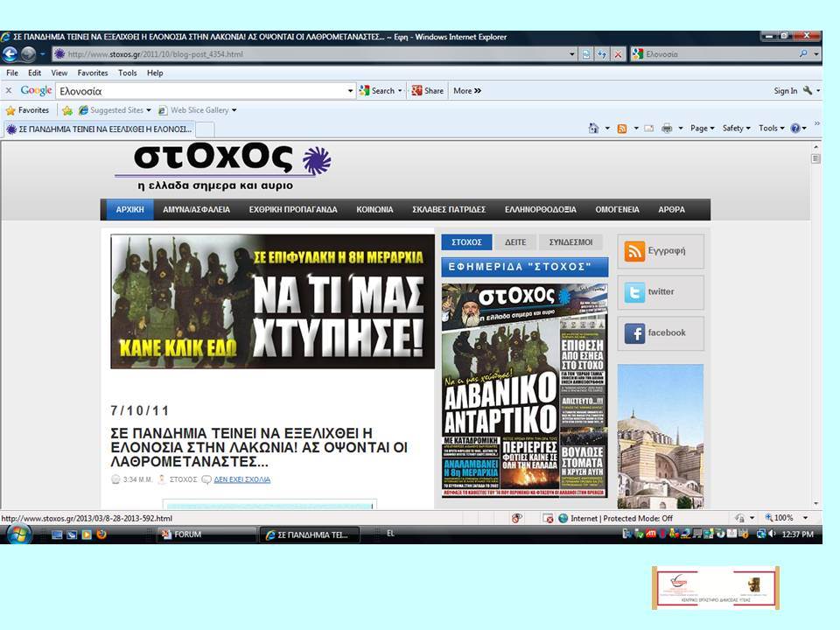The width and height of the screenshot is (840, 630).
Task: Click the Google logo on the toolbar
Action: (x=36, y=90)
